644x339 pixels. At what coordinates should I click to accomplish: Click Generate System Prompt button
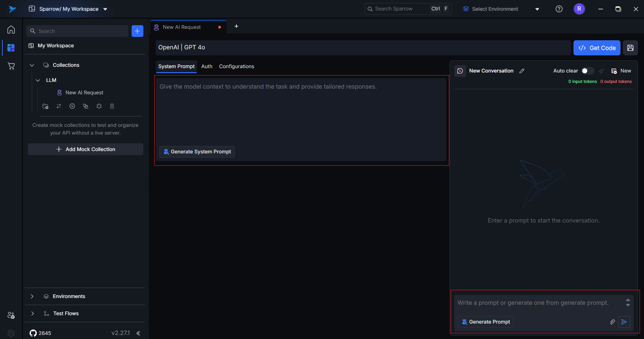click(x=197, y=152)
